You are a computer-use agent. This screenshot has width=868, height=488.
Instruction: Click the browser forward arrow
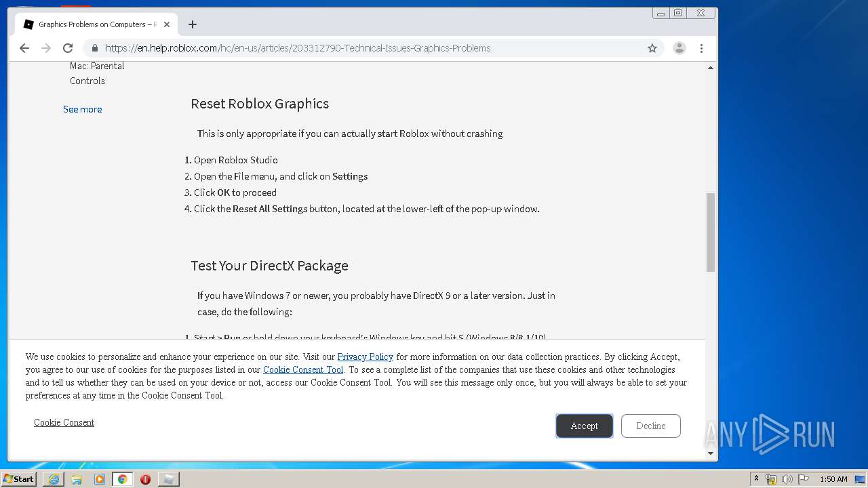[x=46, y=48]
